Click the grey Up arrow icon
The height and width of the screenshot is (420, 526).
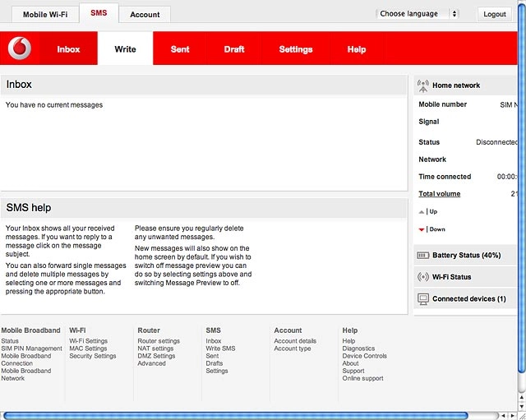coord(422,212)
